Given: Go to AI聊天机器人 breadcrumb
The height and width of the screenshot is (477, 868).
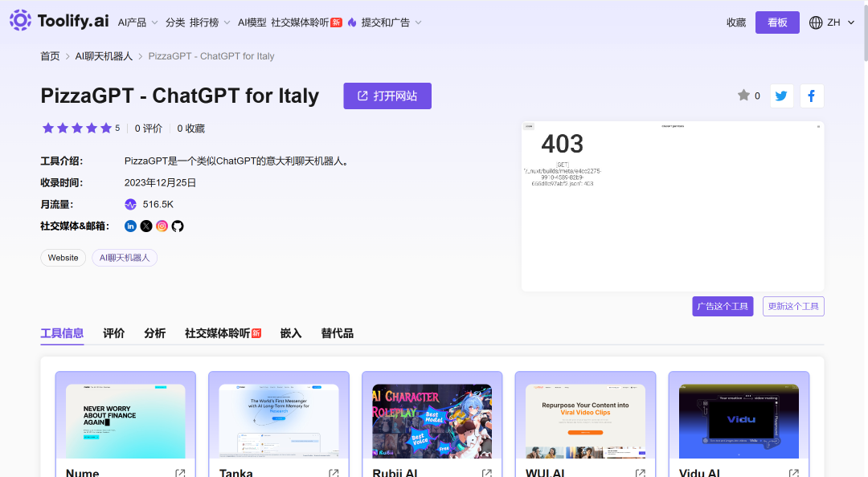Looking at the screenshot, I should pos(104,56).
